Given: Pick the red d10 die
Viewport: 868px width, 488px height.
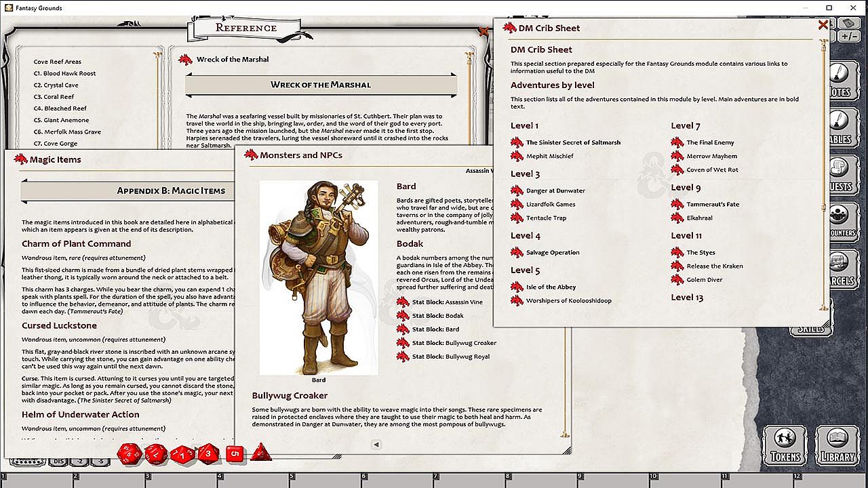Looking at the screenshot, I should click(182, 454).
